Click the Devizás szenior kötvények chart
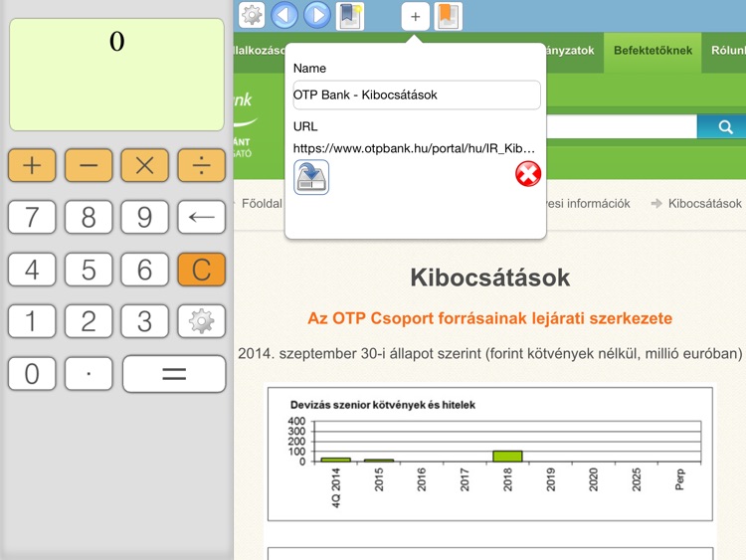Viewport: 746px width, 560px height. click(490, 455)
